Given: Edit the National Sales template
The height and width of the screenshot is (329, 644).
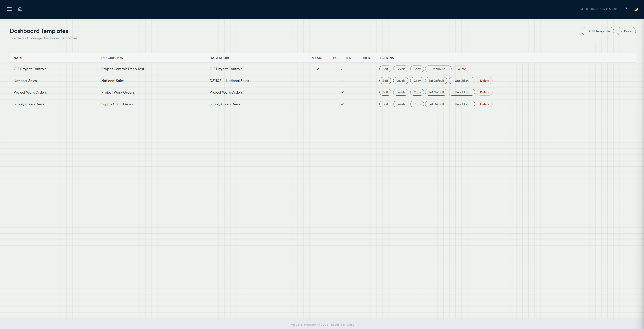Looking at the screenshot, I should (x=385, y=81).
